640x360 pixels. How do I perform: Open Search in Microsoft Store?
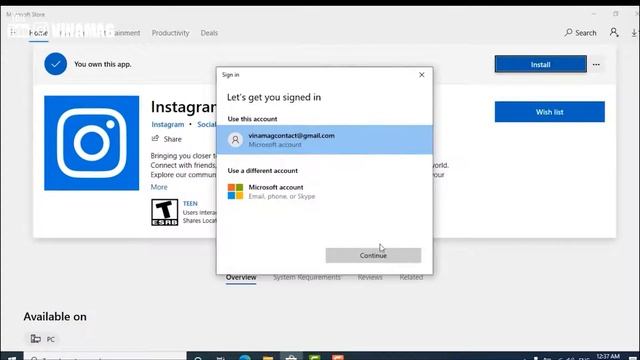coord(580,33)
